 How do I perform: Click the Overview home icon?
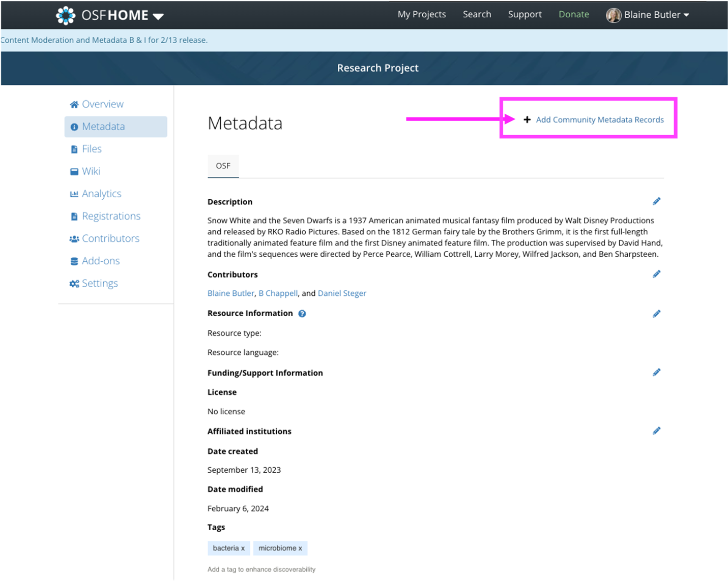74,104
